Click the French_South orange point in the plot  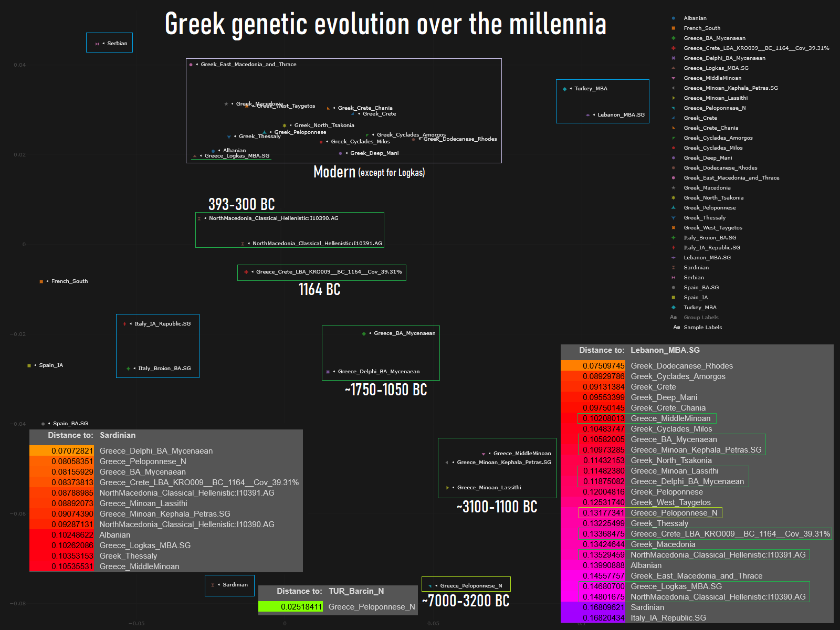pos(41,281)
